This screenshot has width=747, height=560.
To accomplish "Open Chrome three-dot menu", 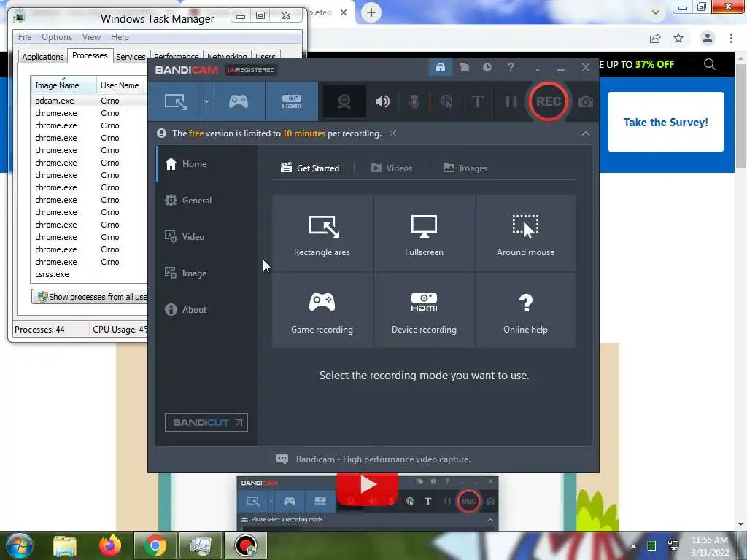I will [x=731, y=38].
